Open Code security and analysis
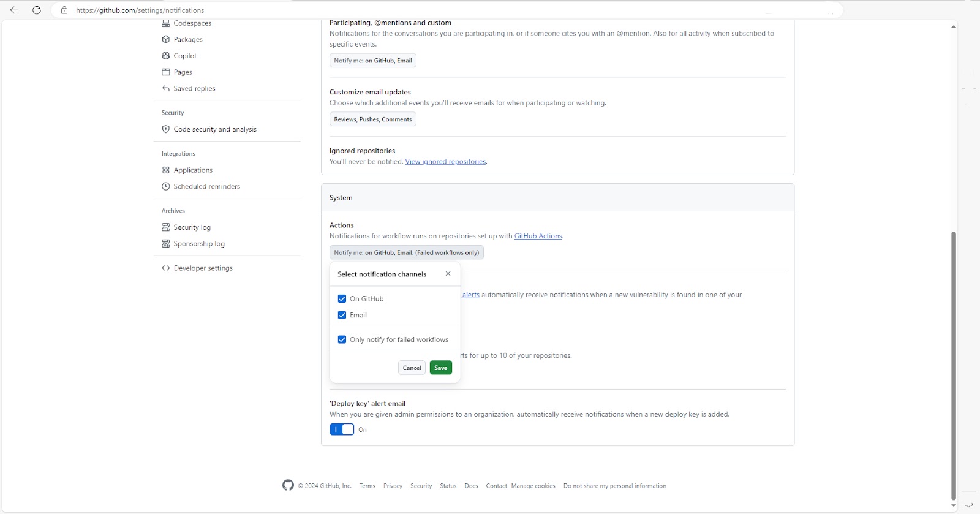The image size is (980, 514). pos(215,129)
